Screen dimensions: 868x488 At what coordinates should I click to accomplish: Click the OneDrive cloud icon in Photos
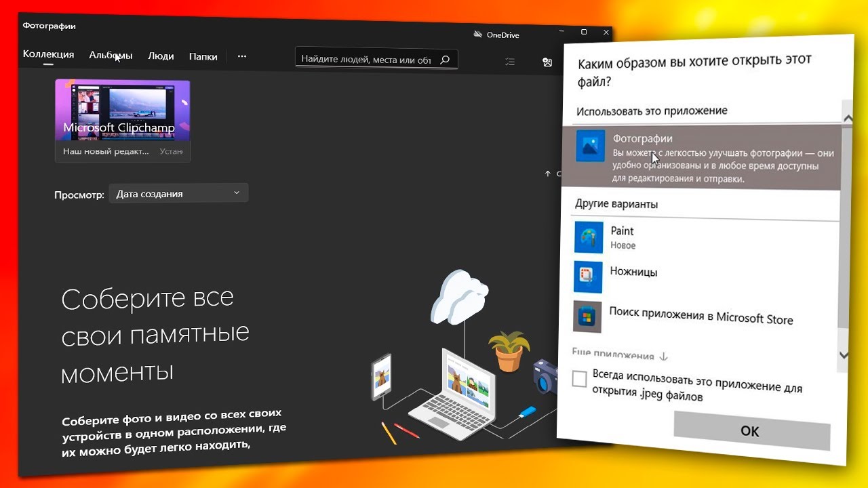[x=478, y=35]
